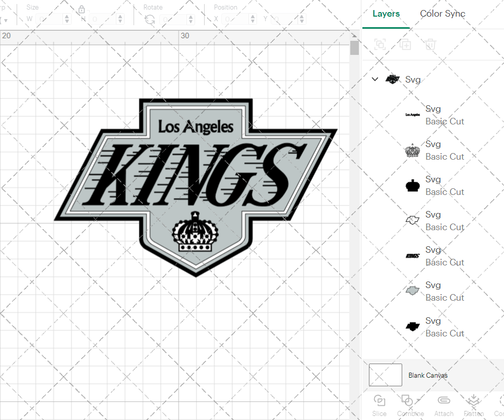This screenshot has width=504, height=420.
Task: Click the Flatten tool
Action: (x=473, y=404)
